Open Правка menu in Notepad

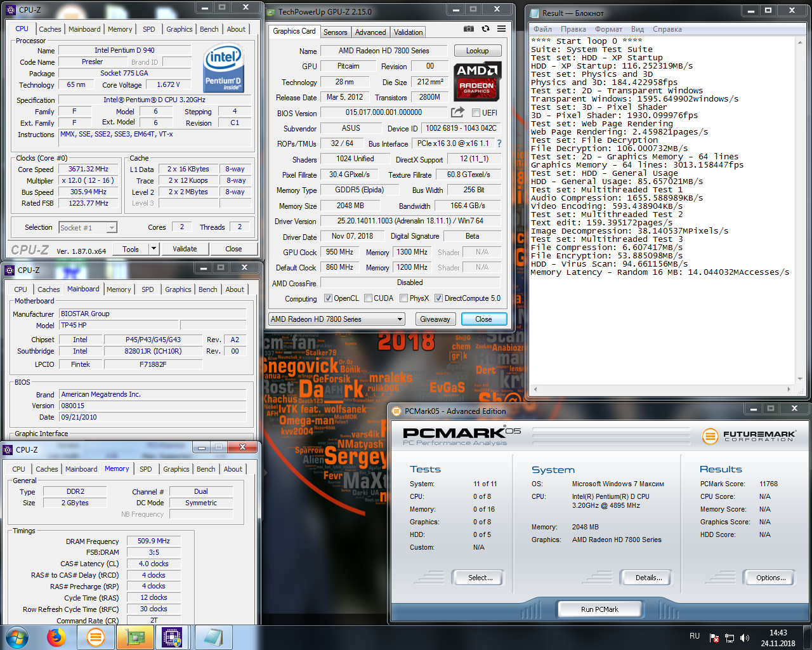pyautogui.click(x=573, y=29)
